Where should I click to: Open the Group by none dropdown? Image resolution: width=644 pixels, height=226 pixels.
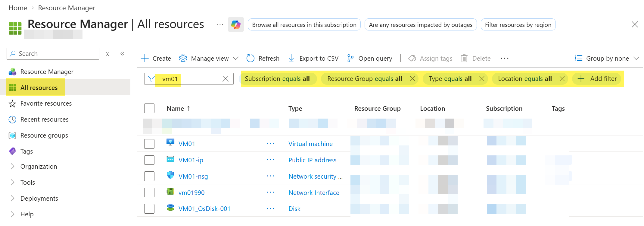pos(607,58)
